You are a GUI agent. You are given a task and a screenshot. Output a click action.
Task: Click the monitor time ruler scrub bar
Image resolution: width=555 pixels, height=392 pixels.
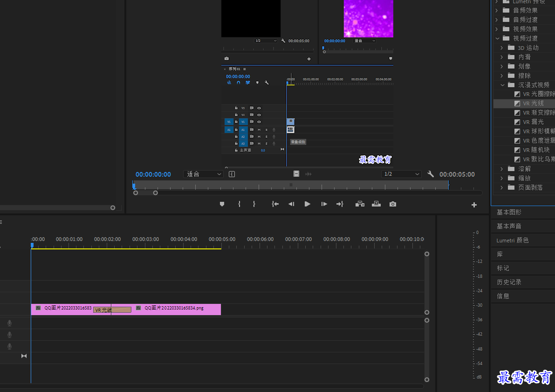[x=291, y=185]
